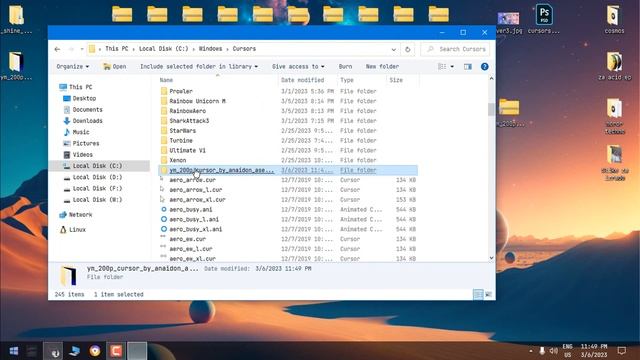The height and width of the screenshot is (360, 640).
Task: Click the volume icon in system tray
Action: [553, 351]
